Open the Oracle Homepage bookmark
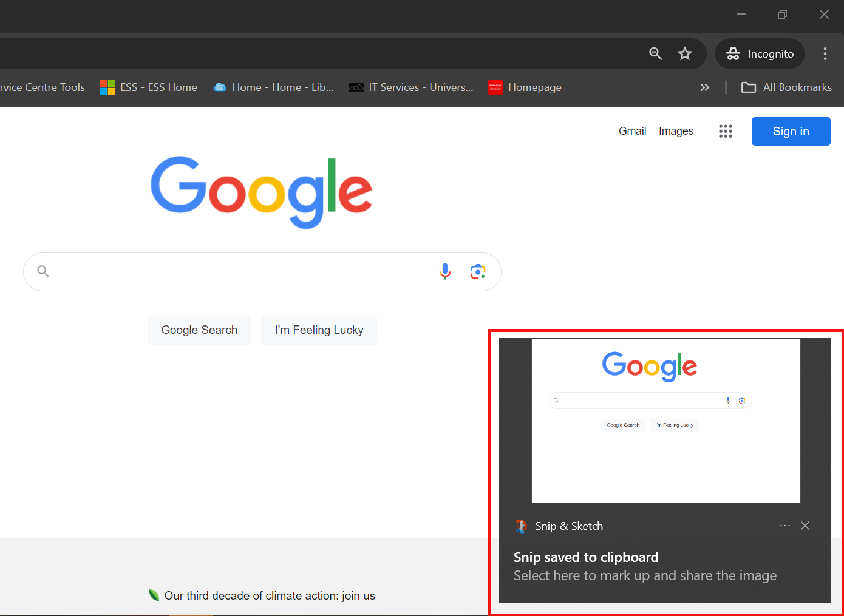The image size is (844, 616). pos(525,87)
